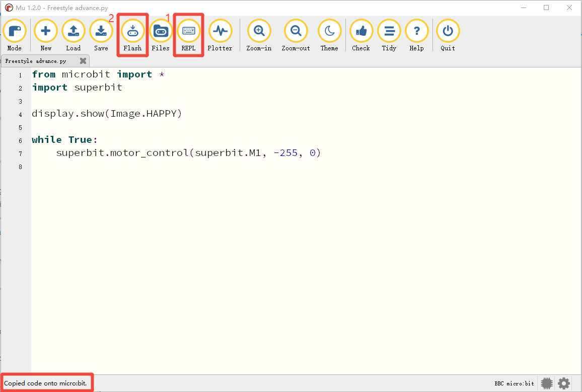The image size is (582, 392).
Task: Toggle the Plotter panel
Action: point(220,36)
